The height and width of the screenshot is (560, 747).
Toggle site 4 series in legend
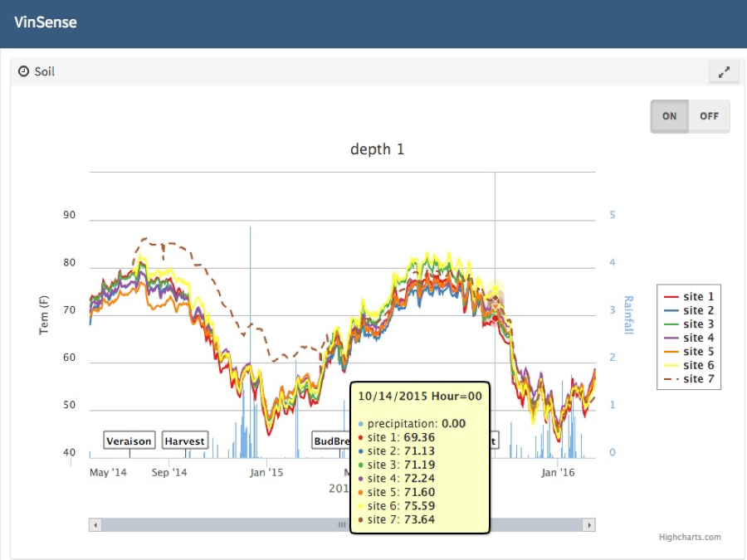tap(689, 338)
